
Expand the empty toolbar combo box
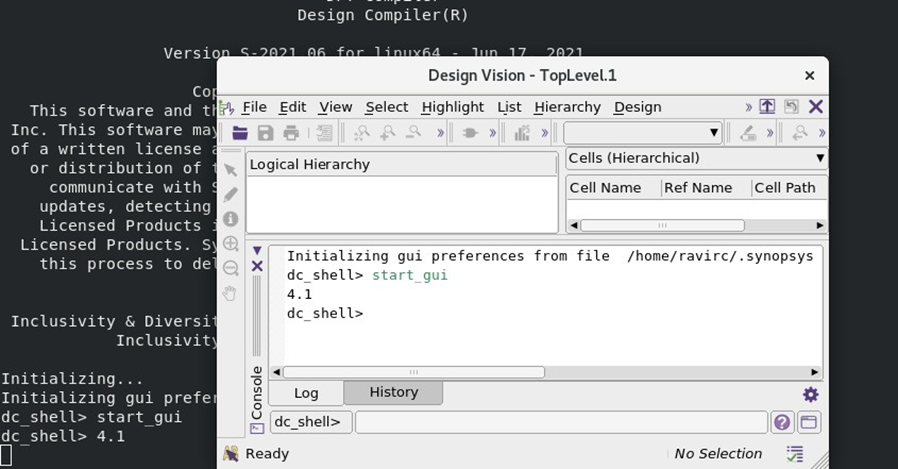pos(643,133)
